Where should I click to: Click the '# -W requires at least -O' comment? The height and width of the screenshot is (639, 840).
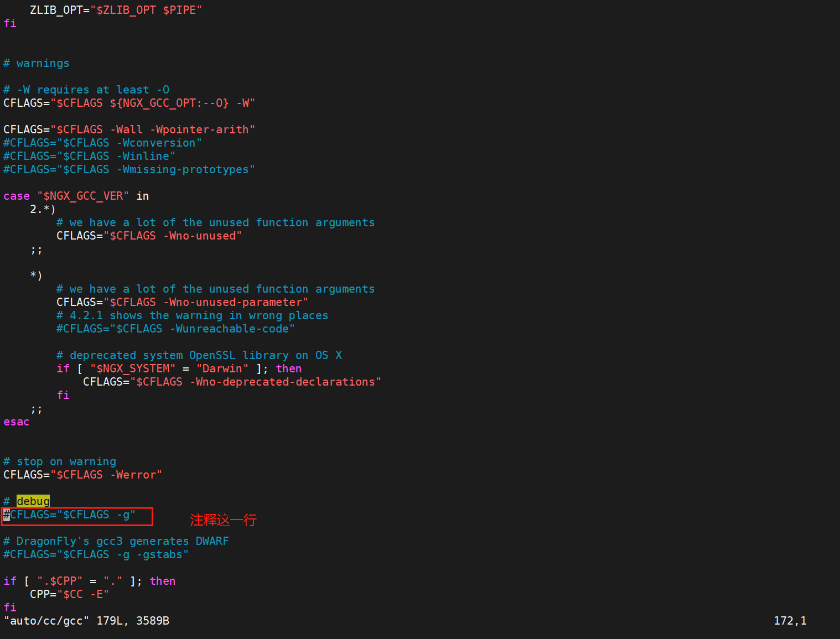(86, 90)
